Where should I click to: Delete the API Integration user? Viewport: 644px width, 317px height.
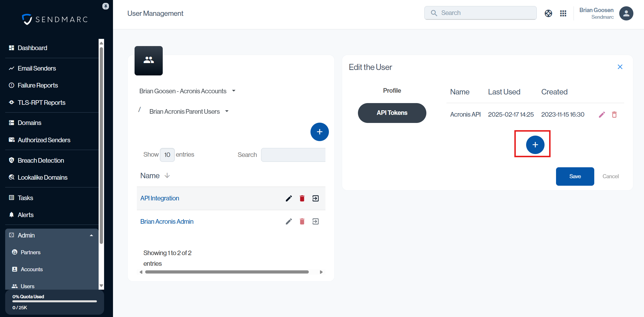pyautogui.click(x=302, y=198)
